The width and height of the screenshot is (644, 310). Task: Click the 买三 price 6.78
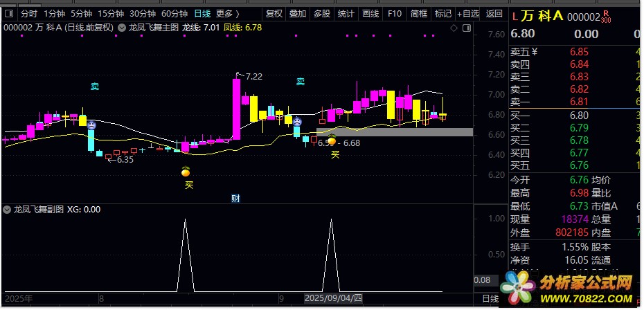coord(579,140)
